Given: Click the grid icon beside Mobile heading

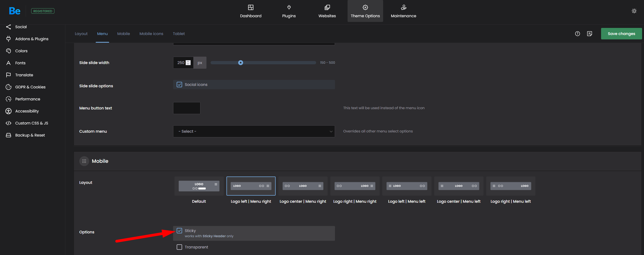Looking at the screenshot, I should 84,161.
